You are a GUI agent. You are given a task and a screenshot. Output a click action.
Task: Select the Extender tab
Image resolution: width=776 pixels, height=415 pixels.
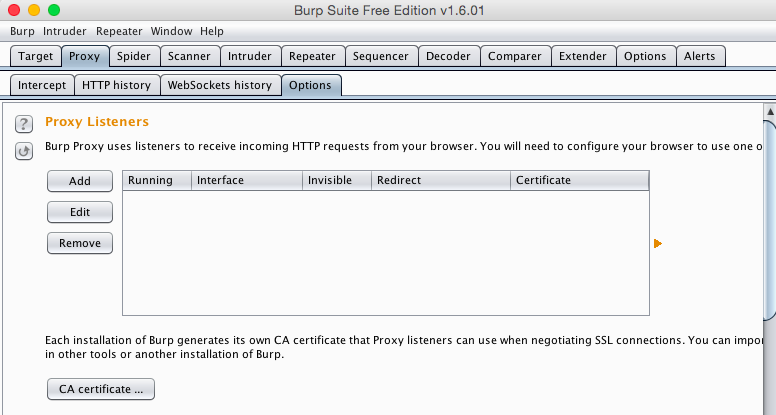[x=582, y=56]
